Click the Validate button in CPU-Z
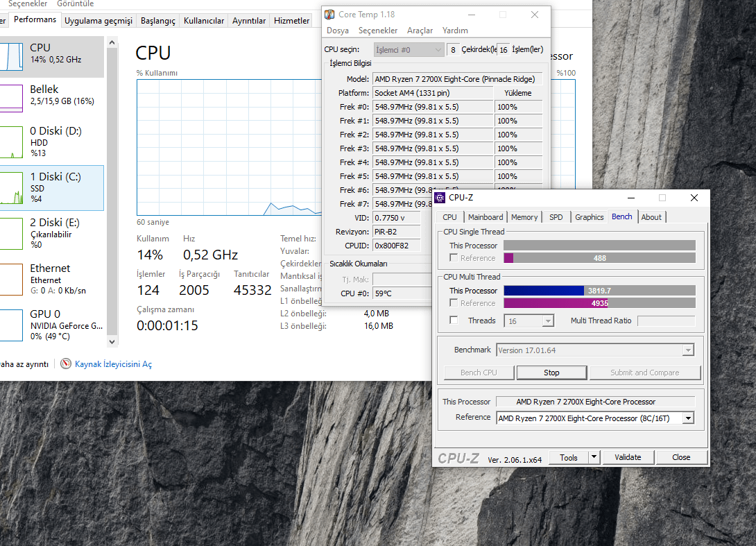 click(628, 457)
